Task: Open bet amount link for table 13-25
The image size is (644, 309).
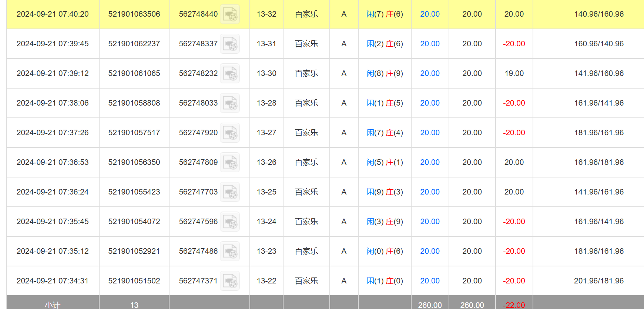Action: [x=430, y=192]
